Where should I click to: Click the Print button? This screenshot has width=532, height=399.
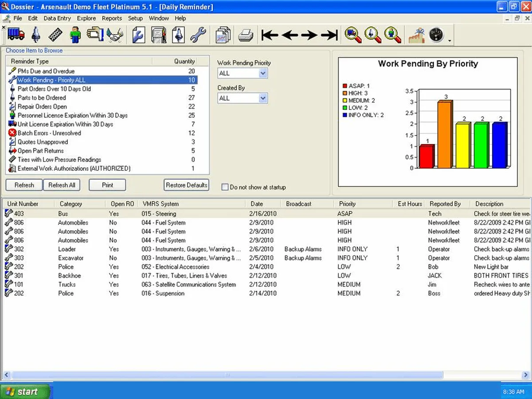point(107,185)
